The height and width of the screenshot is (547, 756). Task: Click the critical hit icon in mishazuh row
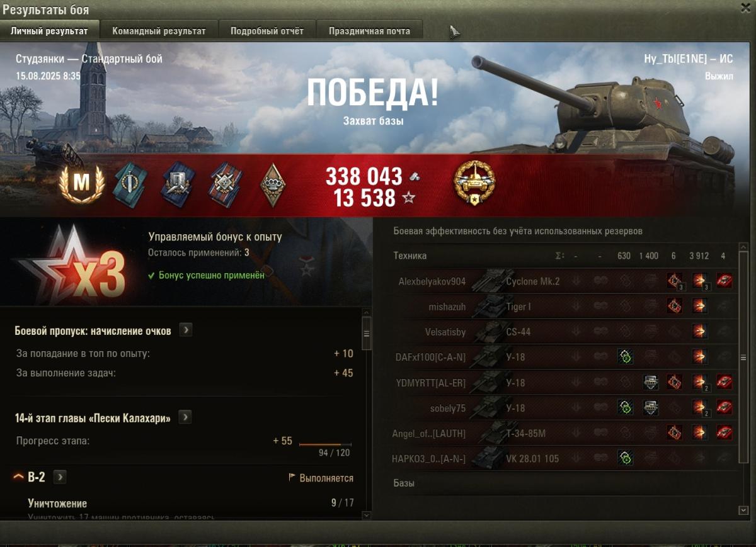coord(675,307)
